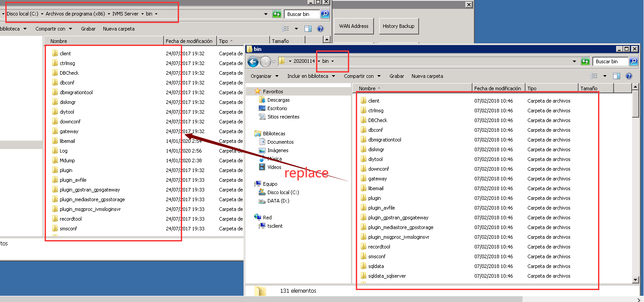Select the sqldata folder in the front window

[x=372, y=266]
